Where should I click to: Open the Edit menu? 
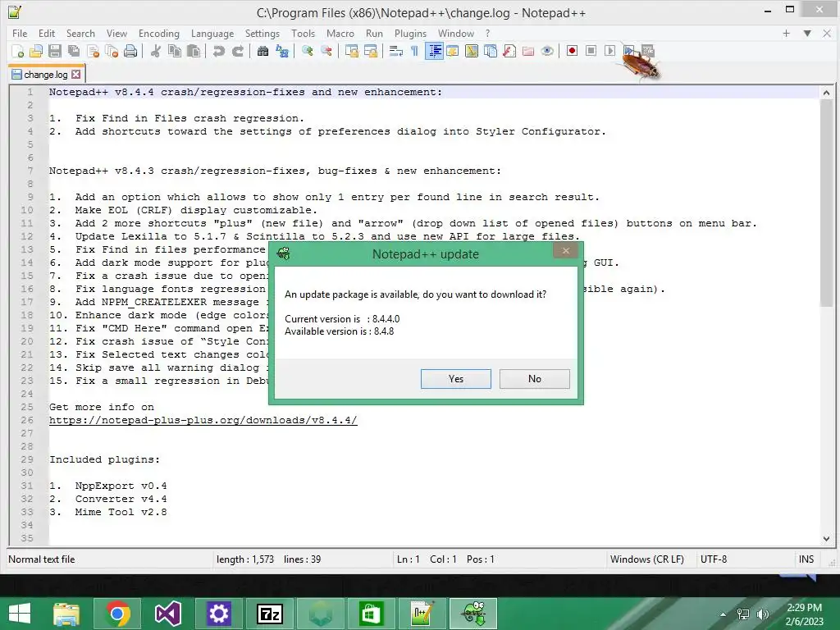pos(47,33)
